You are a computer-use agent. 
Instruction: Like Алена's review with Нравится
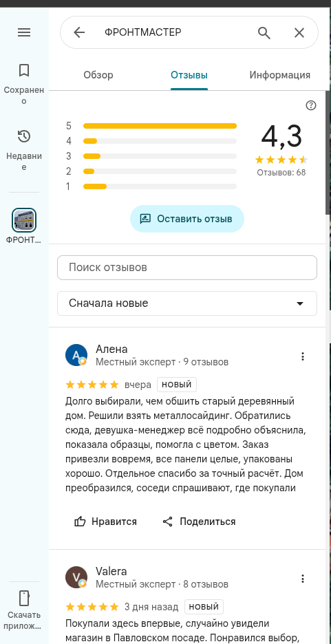point(105,522)
